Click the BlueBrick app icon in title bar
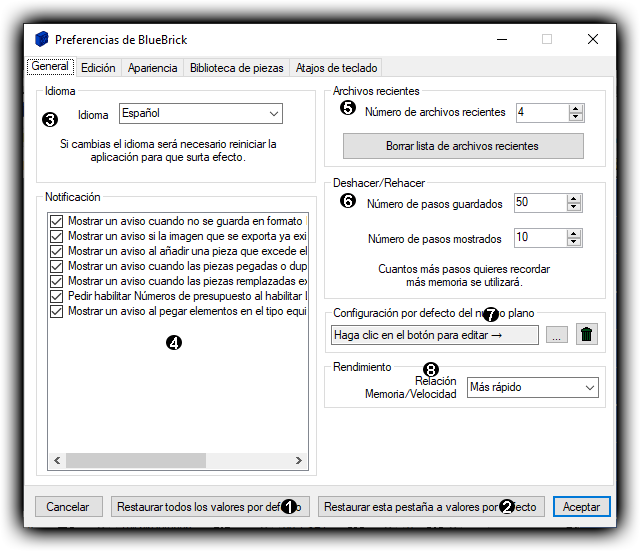This screenshot has height=551, width=640. point(42,39)
